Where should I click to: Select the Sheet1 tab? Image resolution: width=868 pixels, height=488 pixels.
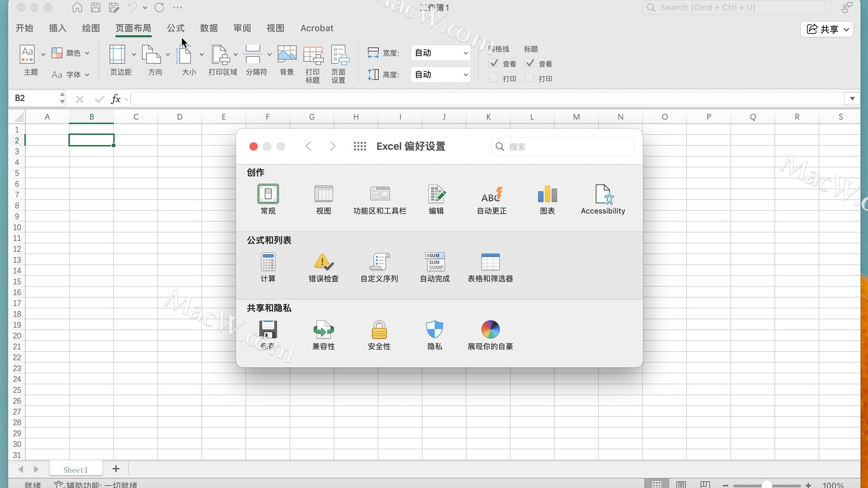coord(75,469)
